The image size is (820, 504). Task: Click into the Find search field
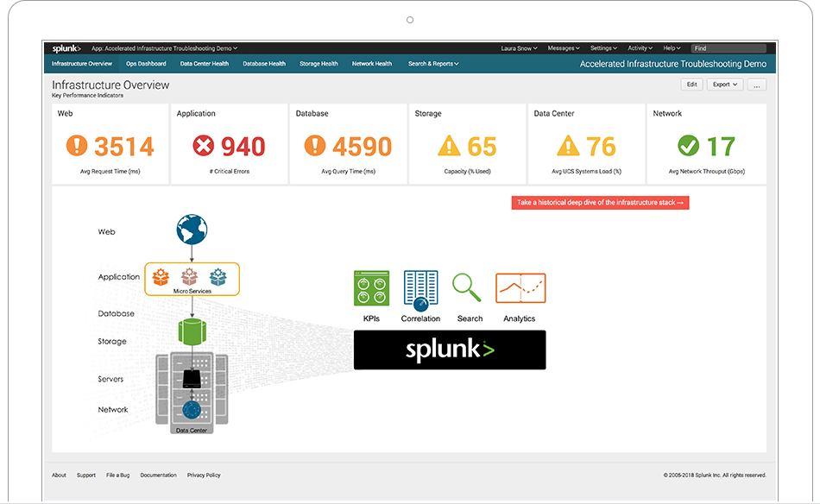click(728, 48)
